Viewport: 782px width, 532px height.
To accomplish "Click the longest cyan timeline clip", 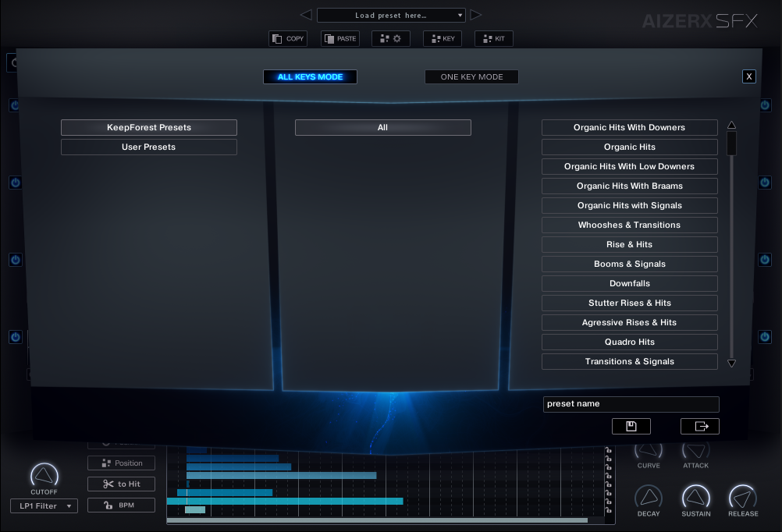I will [x=285, y=501].
